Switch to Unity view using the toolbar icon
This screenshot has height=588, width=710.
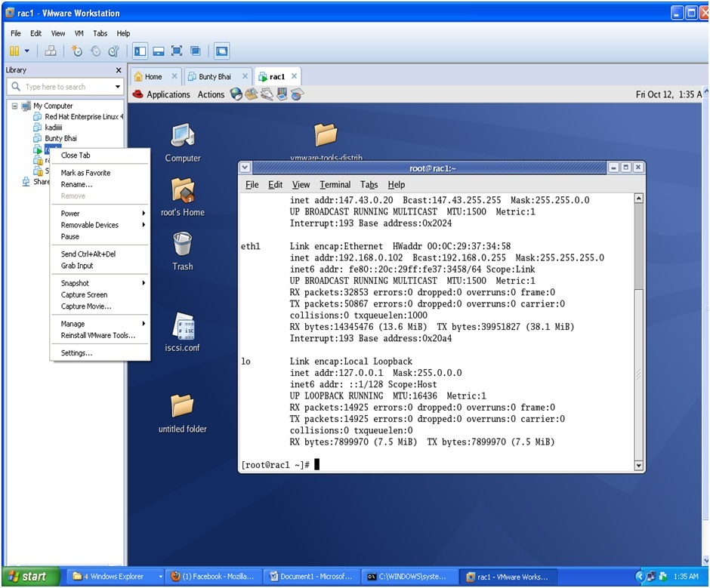tap(195, 51)
